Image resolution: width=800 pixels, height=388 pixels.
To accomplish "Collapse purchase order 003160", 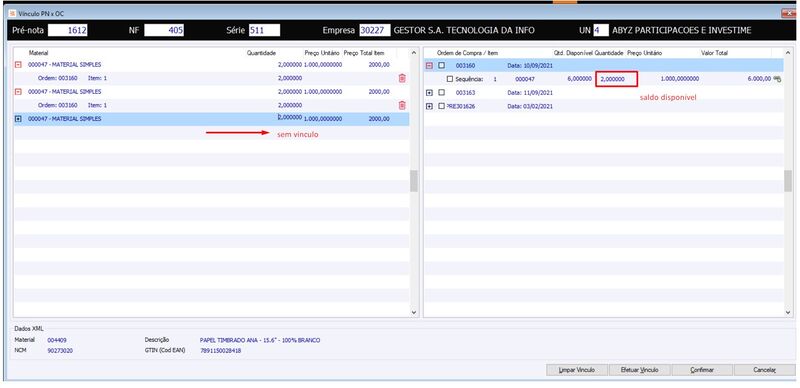I will coord(429,65).
